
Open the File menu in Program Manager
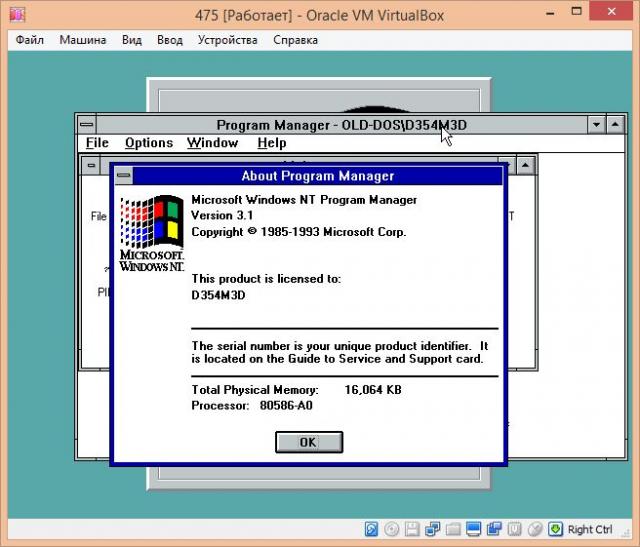97,143
